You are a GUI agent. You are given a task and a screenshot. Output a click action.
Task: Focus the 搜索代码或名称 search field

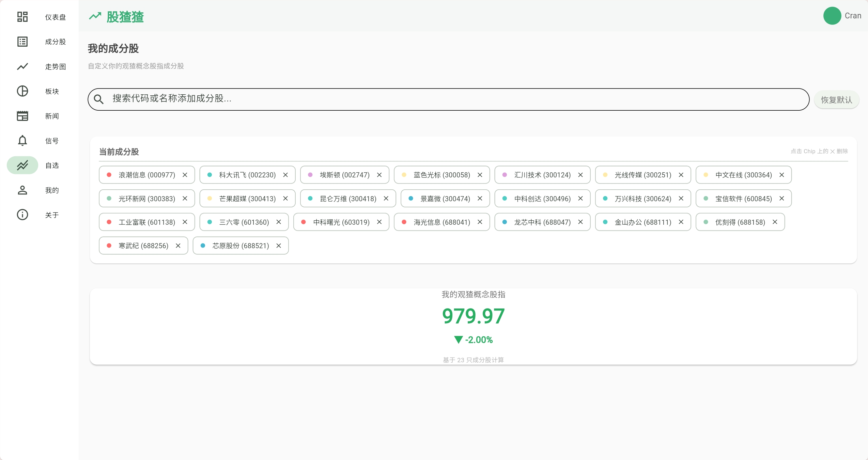pyautogui.click(x=448, y=99)
